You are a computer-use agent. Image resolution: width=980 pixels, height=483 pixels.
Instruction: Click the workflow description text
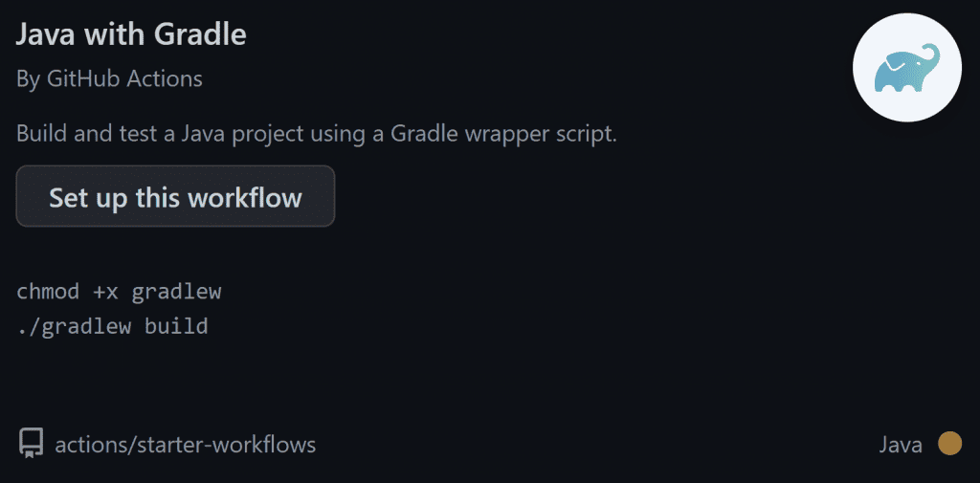316,134
